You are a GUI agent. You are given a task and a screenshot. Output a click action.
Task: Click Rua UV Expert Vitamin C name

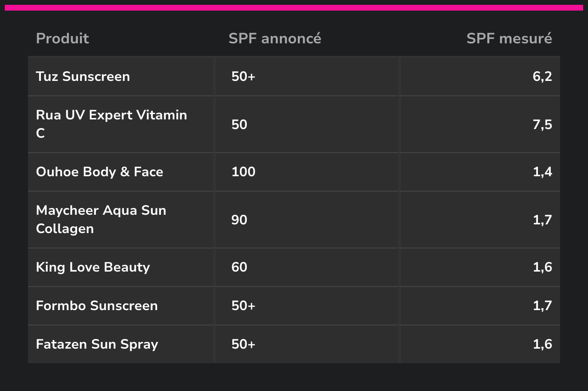click(111, 124)
